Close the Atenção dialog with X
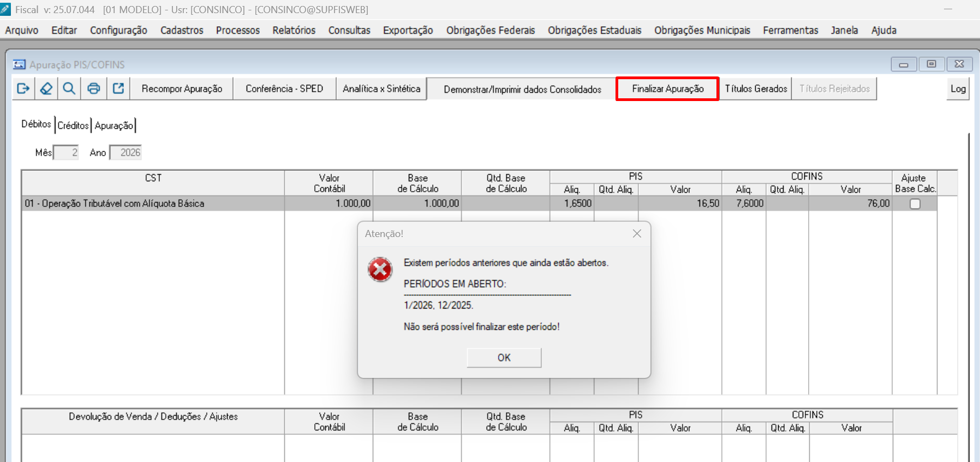The height and width of the screenshot is (462, 980). point(637,234)
